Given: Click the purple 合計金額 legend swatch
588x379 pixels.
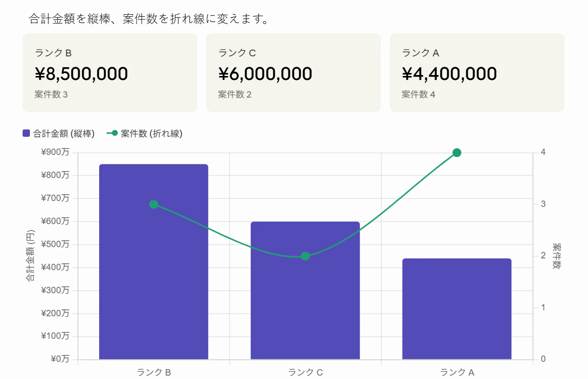Looking at the screenshot, I should [26, 133].
